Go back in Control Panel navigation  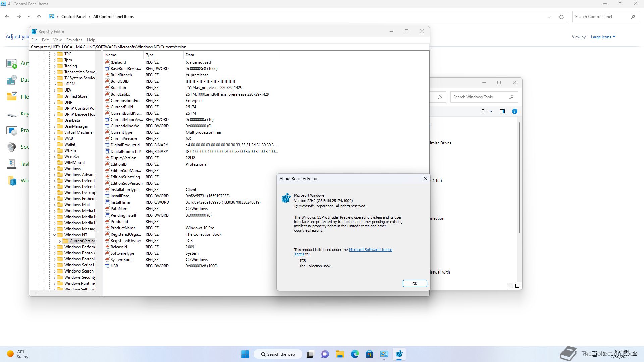(7, 17)
